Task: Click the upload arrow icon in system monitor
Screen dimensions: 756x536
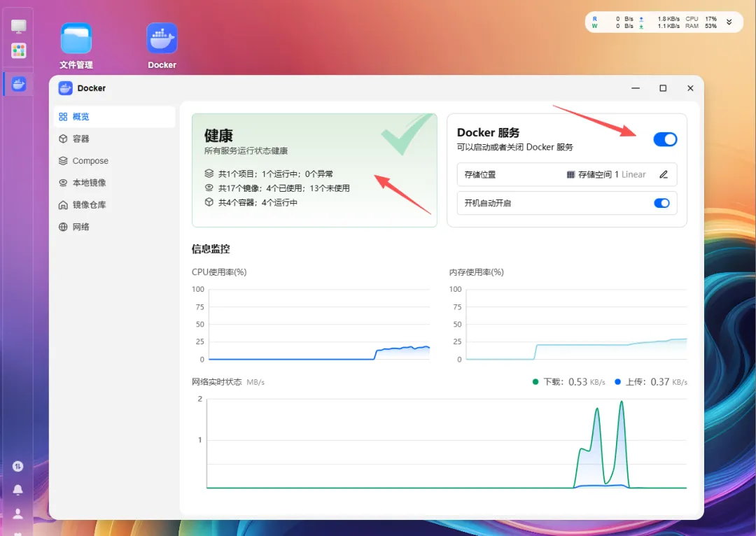Action: [641, 20]
